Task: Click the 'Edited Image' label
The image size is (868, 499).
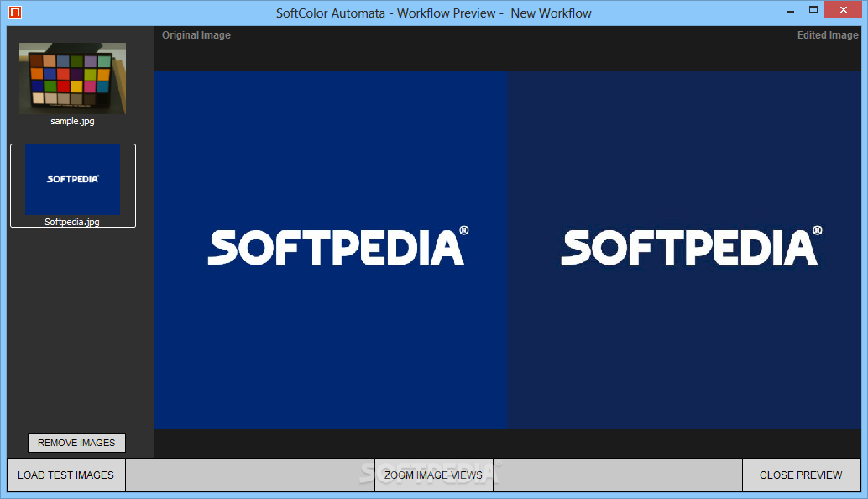Action: 828,35
